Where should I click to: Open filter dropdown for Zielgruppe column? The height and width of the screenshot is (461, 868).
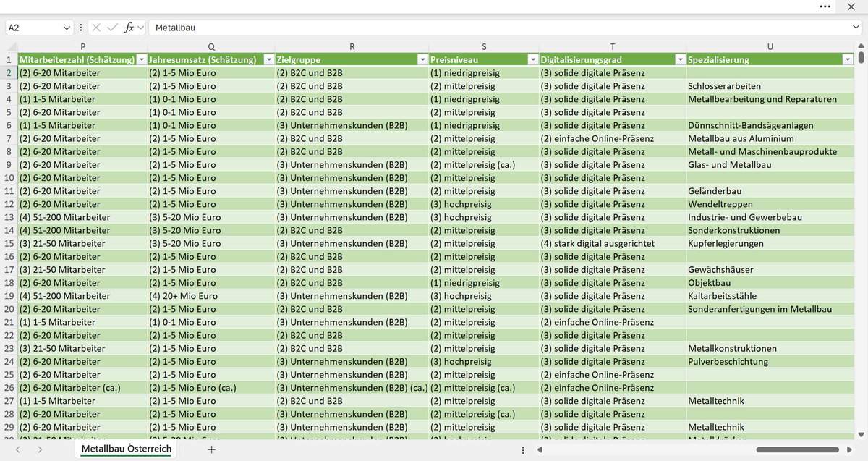tap(422, 60)
